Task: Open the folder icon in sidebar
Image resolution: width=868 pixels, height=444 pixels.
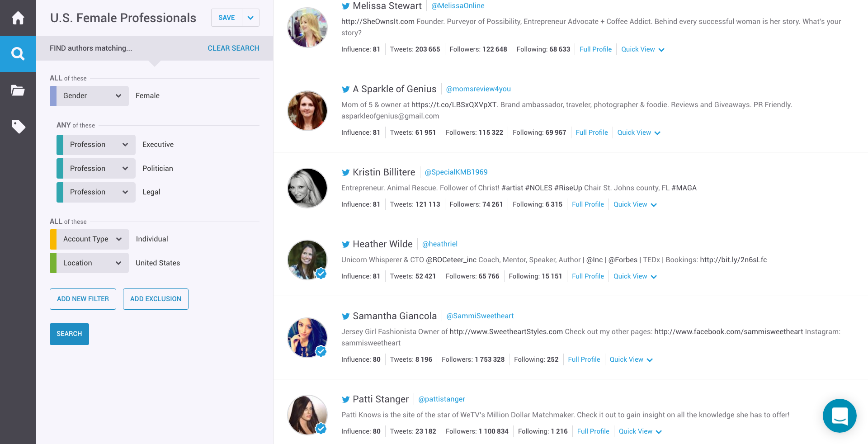Action: [x=18, y=90]
